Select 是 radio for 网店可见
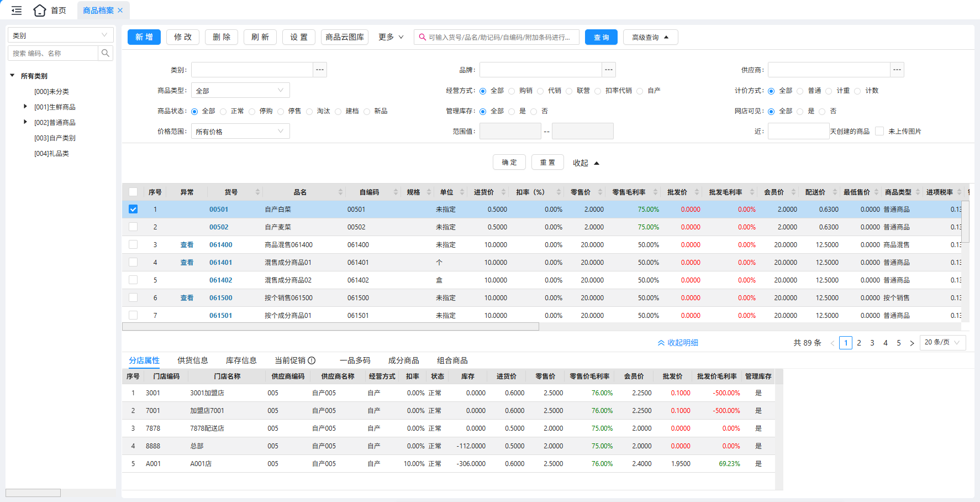Viewport: 980px width, 502px height. [x=800, y=111]
